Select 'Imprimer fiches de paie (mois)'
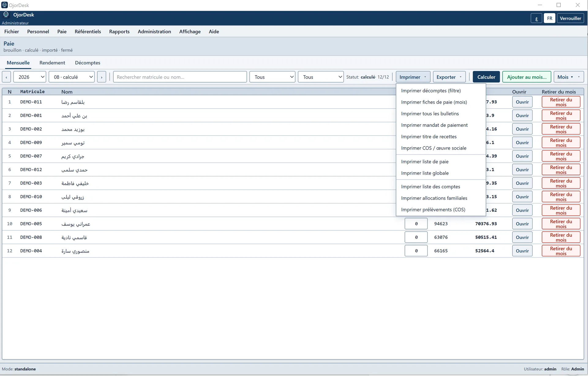588x376 pixels. pos(441,102)
